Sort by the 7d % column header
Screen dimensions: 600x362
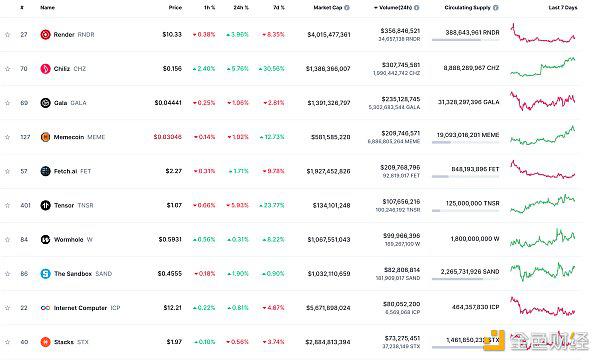coord(279,8)
